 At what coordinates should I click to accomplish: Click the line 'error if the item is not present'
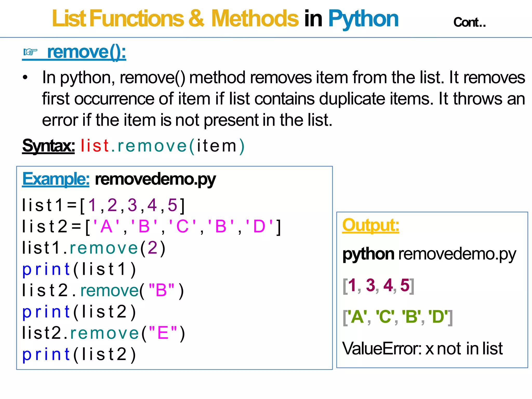[x=187, y=120]
